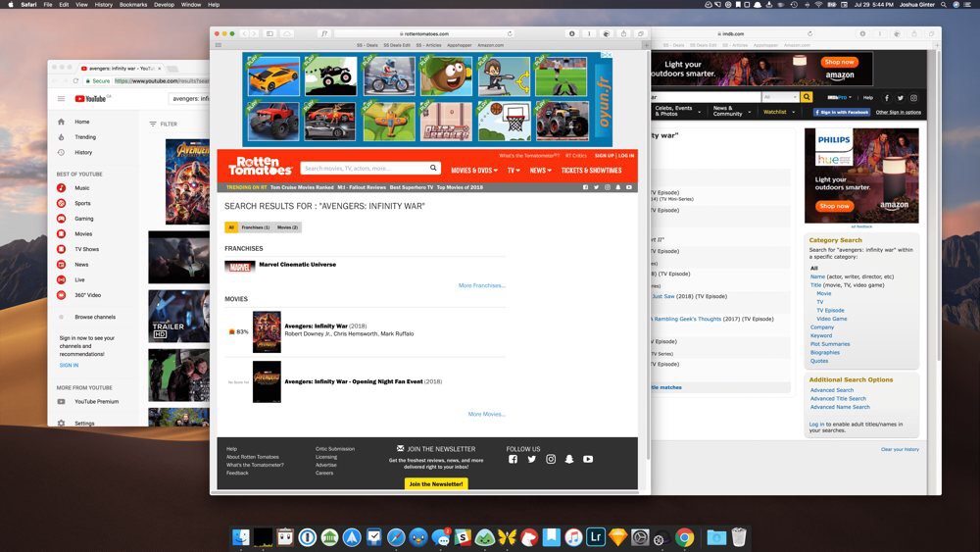The width and height of the screenshot is (980, 552).
Task: Click Rotten Tomatoes search input field
Action: [366, 169]
